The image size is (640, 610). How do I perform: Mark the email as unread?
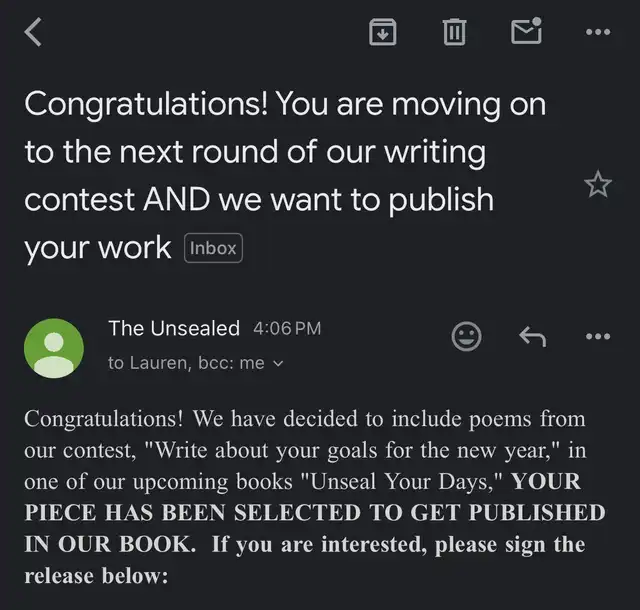527,31
